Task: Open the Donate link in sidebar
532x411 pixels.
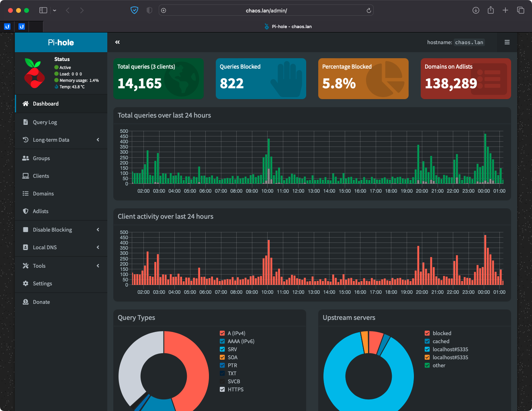Action: pos(41,302)
